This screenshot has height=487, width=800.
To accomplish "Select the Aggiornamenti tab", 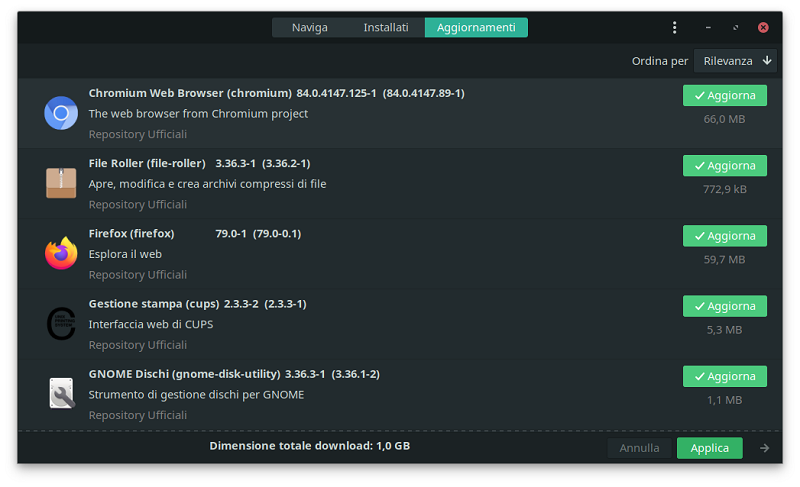I will pyautogui.click(x=476, y=28).
